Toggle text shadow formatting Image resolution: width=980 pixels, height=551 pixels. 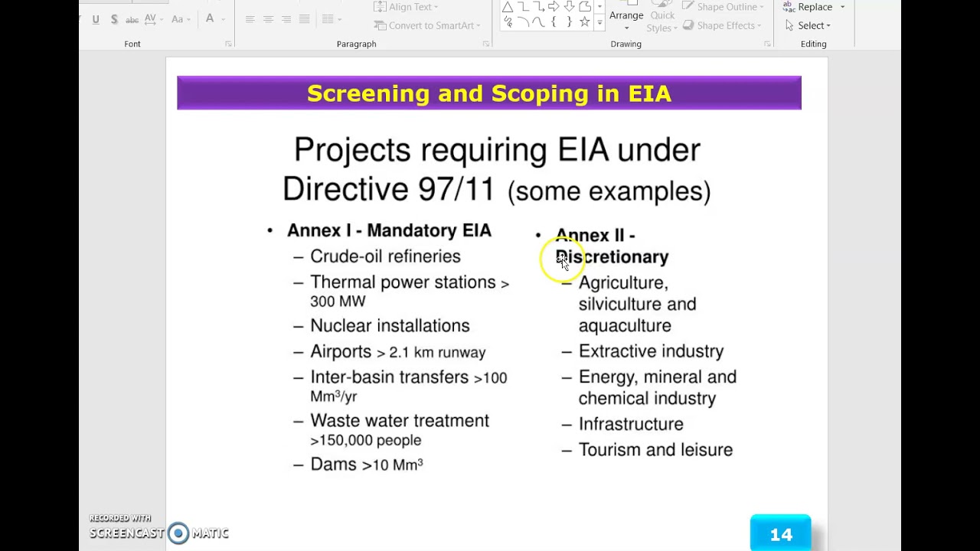click(114, 19)
